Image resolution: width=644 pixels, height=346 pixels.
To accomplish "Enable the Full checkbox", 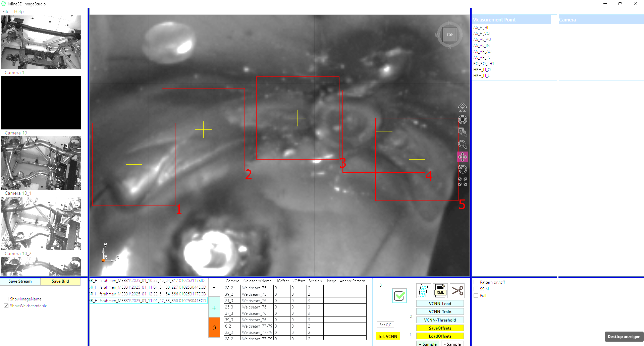I will [476, 296].
